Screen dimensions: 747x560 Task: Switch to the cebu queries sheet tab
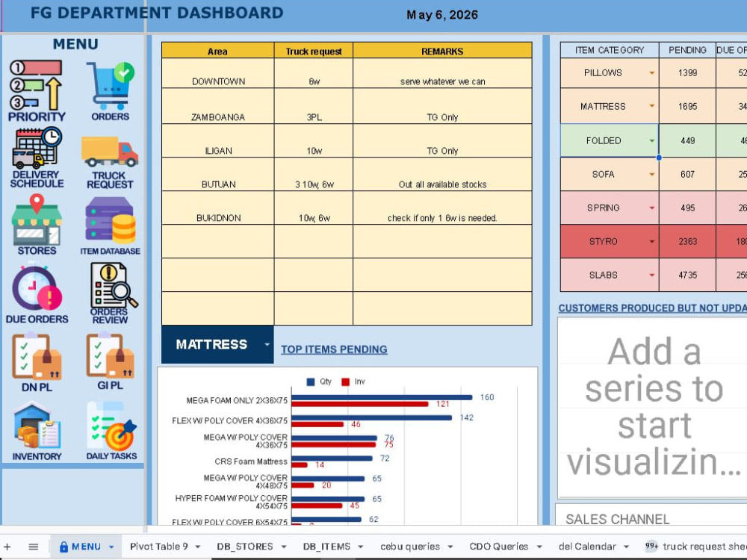click(x=410, y=547)
